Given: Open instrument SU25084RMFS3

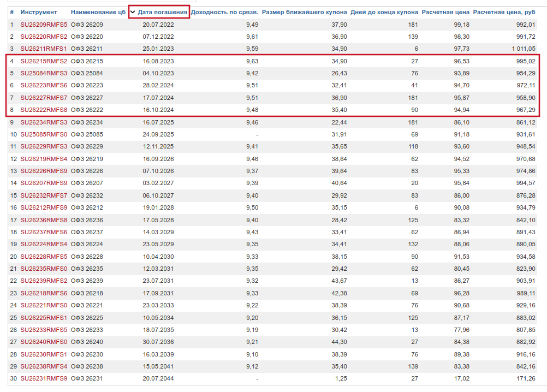Looking at the screenshot, I should coord(44,73).
